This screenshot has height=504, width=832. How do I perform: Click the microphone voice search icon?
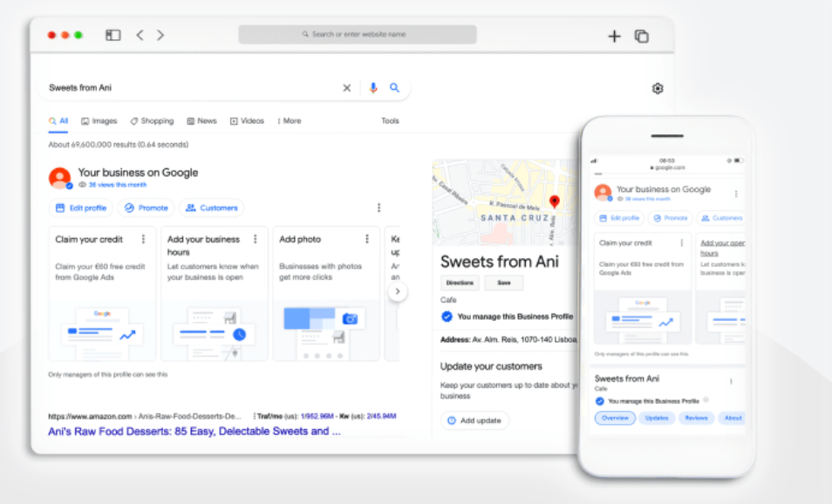tap(373, 88)
